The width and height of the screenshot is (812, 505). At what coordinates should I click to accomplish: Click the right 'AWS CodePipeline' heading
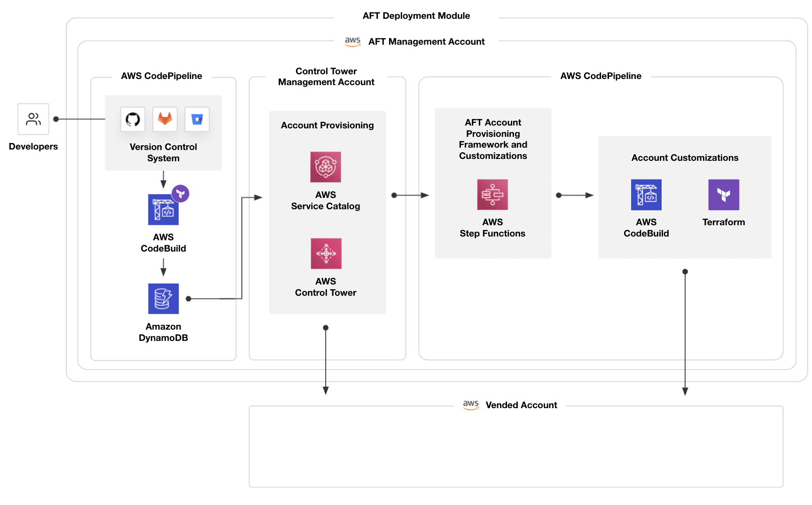click(601, 76)
